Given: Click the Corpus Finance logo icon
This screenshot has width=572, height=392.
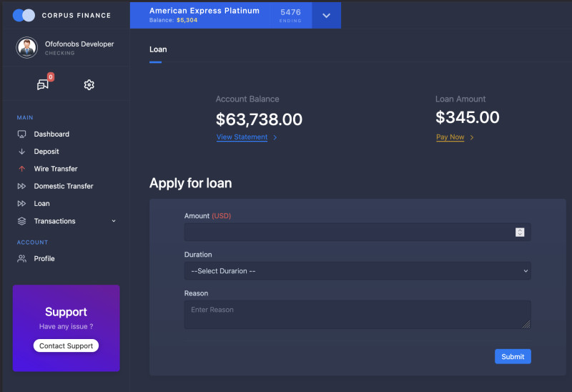Looking at the screenshot, I should pos(24,15).
